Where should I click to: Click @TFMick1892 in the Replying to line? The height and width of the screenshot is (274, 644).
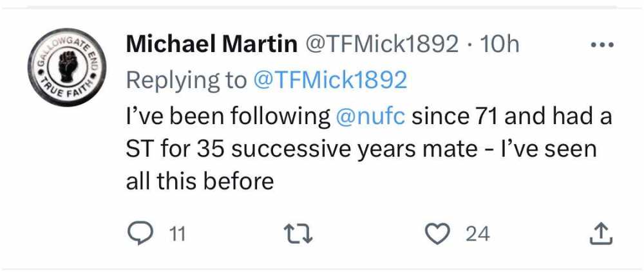[x=330, y=80]
